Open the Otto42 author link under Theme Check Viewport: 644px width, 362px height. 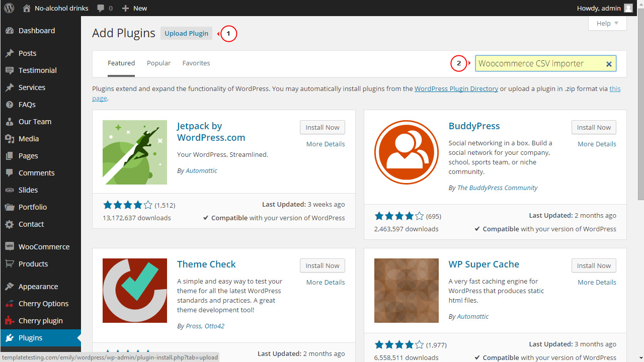coord(214,326)
